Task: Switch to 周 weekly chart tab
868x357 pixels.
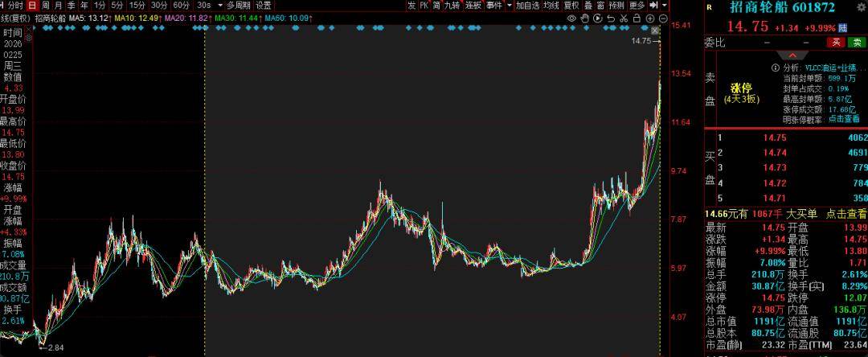Action: (x=46, y=5)
